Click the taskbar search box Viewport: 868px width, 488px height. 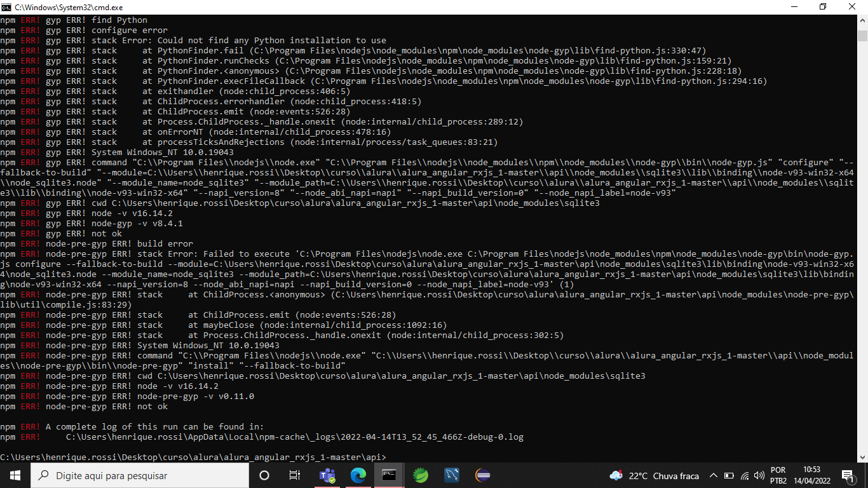139,475
